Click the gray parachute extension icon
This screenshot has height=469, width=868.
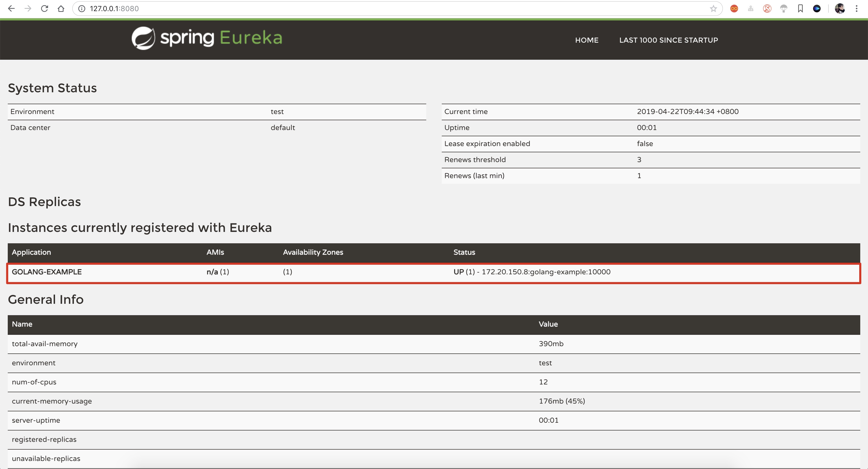point(784,9)
